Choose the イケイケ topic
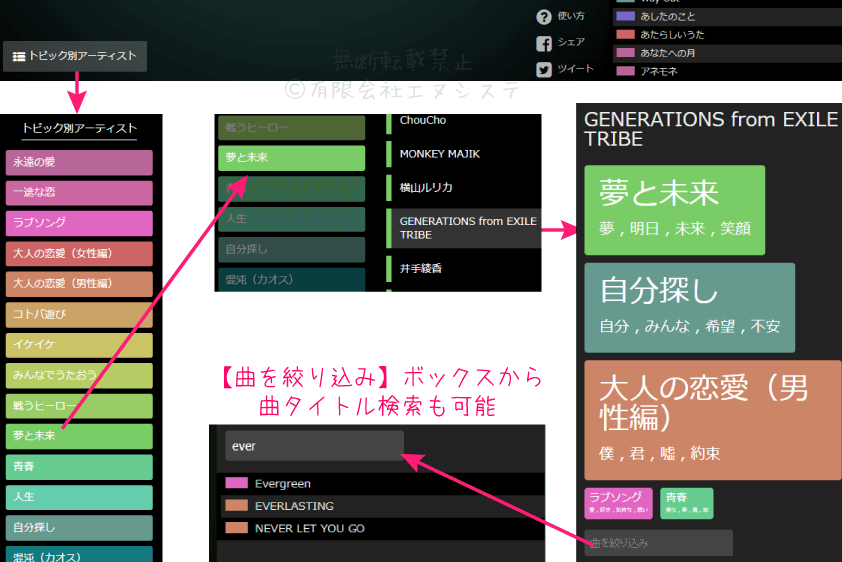This screenshot has width=842, height=562. [79, 345]
